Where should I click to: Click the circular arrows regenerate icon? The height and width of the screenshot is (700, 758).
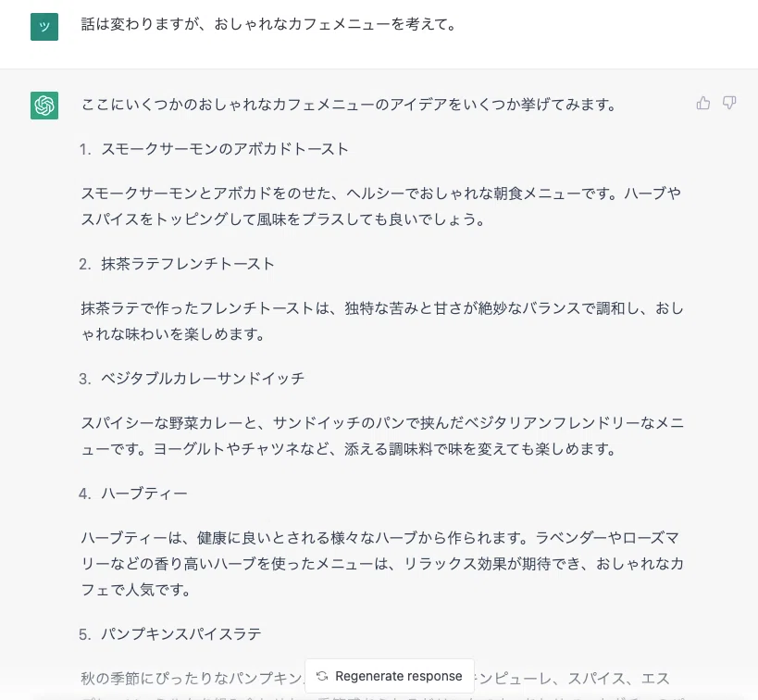(322, 676)
